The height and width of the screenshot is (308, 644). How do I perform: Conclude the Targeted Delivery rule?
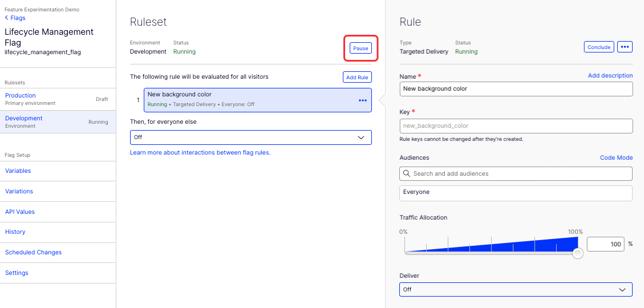[x=599, y=47]
